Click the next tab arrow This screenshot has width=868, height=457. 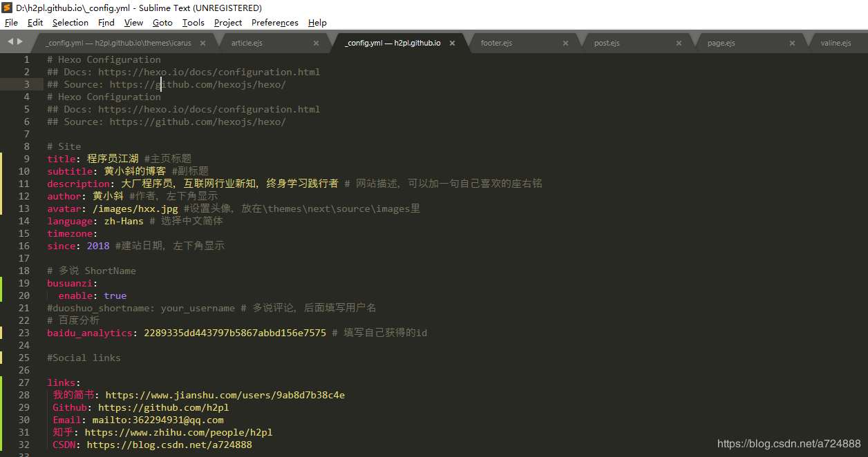click(19, 42)
